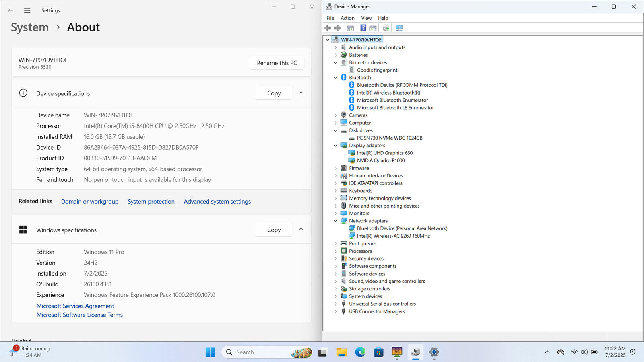Open the Settings hamburger navigation menu
The image size is (644, 362).
(27, 11)
